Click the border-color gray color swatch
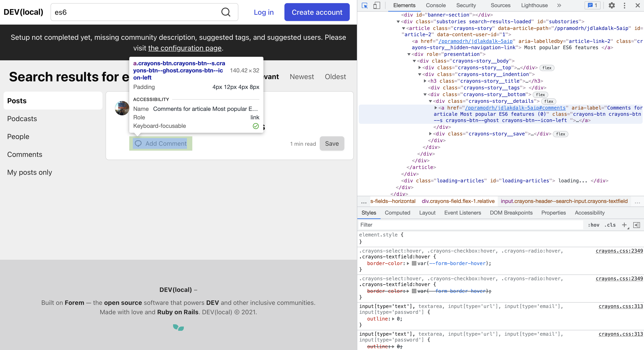 (414, 263)
